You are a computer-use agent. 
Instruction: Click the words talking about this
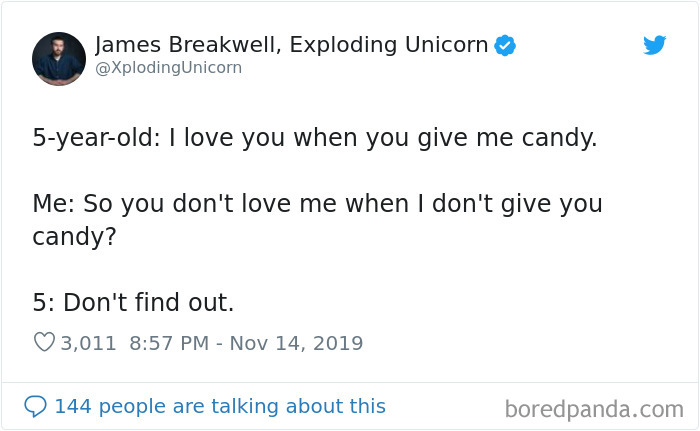[298, 406]
